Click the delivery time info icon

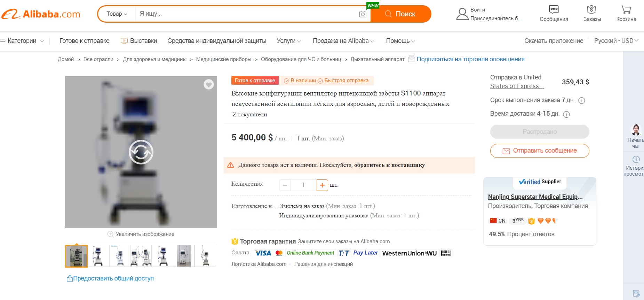[x=566, y=114]
